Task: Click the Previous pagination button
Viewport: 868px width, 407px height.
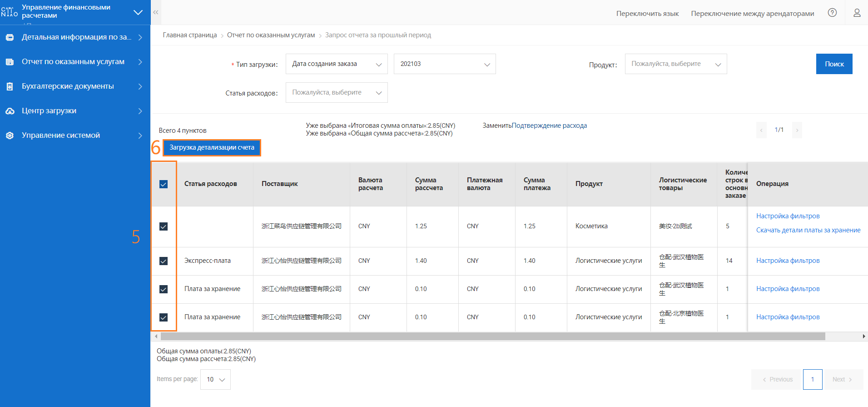Action: click(776, 380)
